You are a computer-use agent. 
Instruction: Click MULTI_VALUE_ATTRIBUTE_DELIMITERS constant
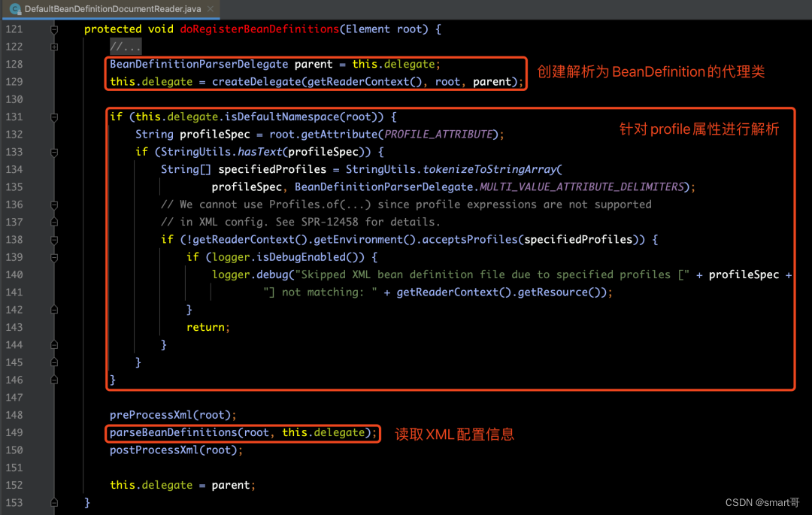(581, 187)
